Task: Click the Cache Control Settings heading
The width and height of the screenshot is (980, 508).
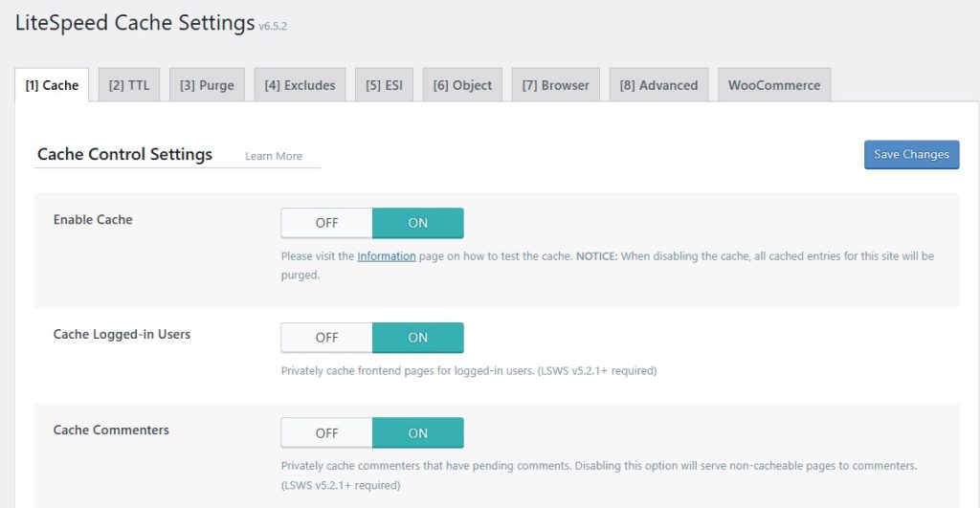Action: pos(125,154)
